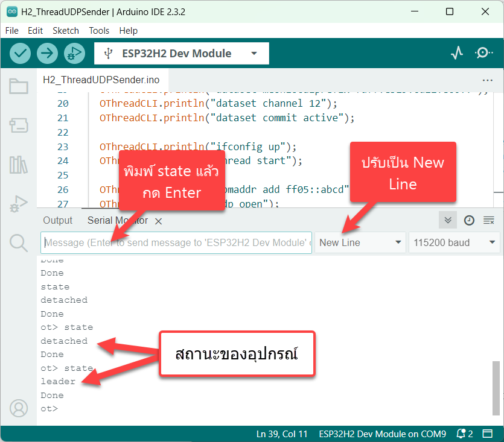Click the serial output vertical scrollbar
The image size is (504, 442).
[496, 386]
